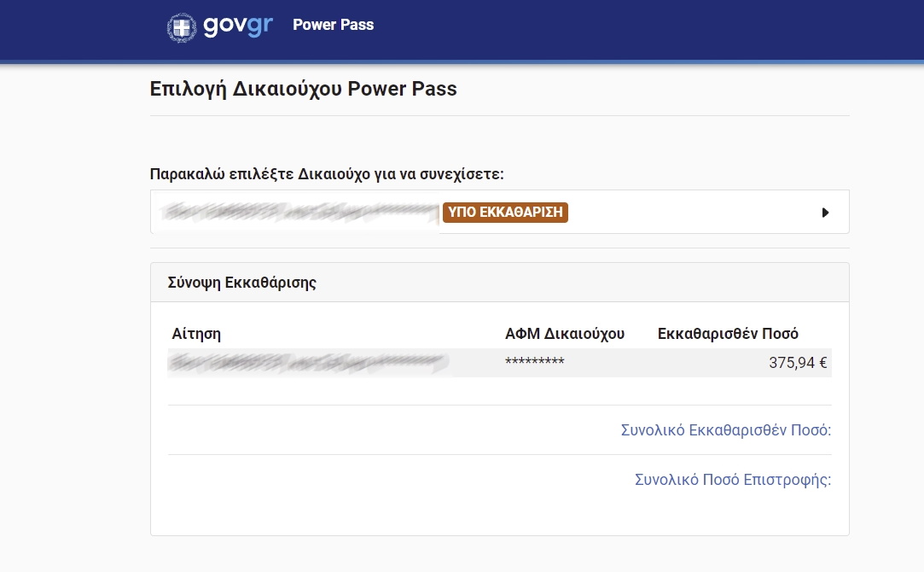Click the Αίτηση column header
The width and height of the screenshot is (924, 572).
[196, 334]
